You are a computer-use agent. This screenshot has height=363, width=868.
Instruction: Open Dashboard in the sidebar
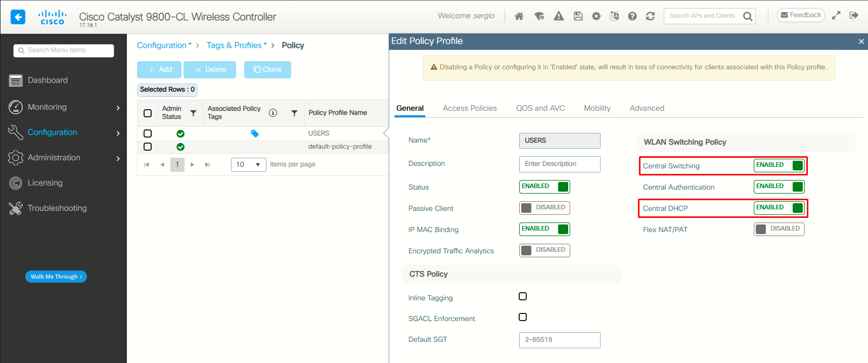[x=48, y=80]
